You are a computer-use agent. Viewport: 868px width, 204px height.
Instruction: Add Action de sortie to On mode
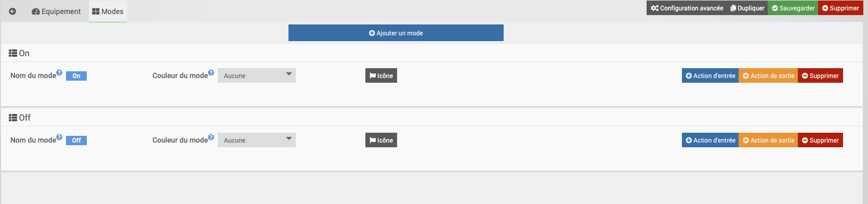click(x=768, y=75)
